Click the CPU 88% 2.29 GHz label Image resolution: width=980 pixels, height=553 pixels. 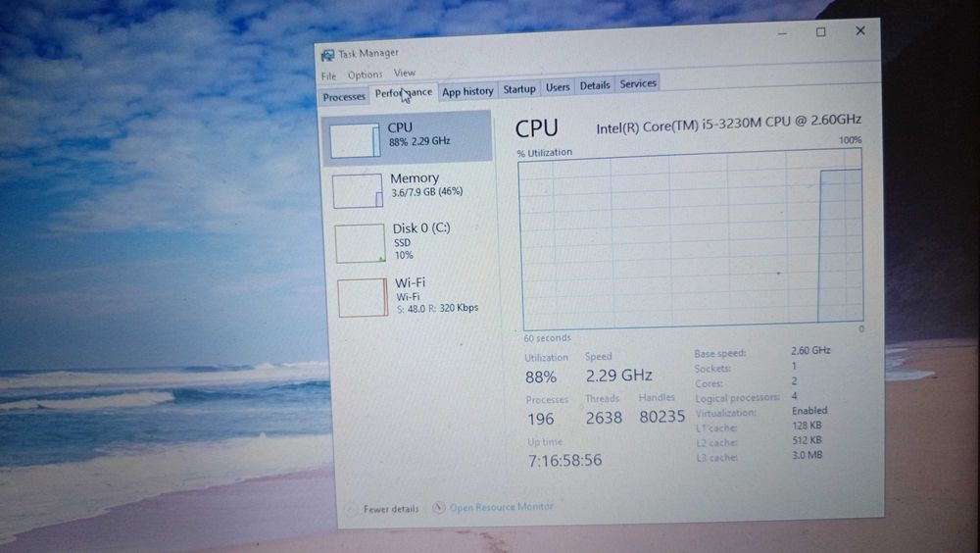(x=418, y=134)
